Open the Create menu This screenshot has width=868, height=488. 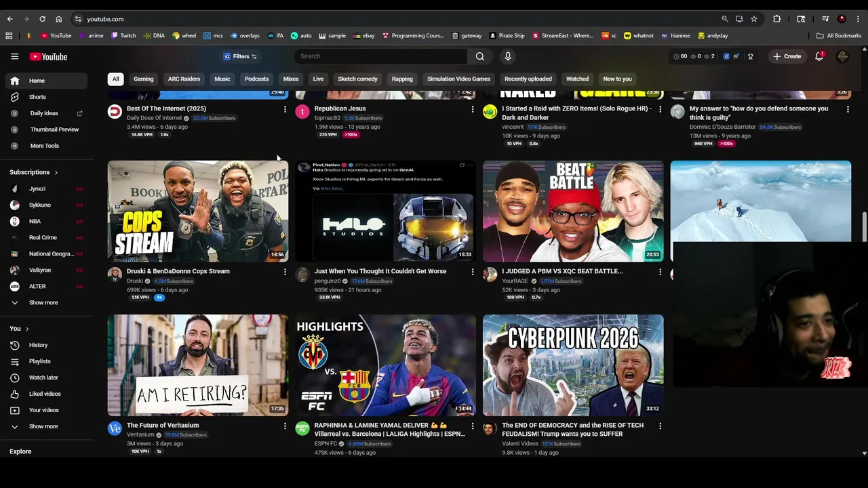[x=787, y=56]
